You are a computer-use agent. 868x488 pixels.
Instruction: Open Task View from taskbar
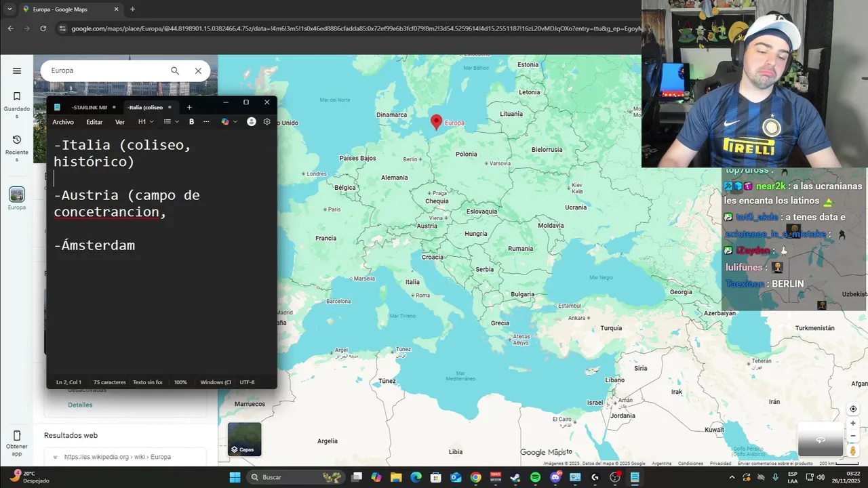357,477
